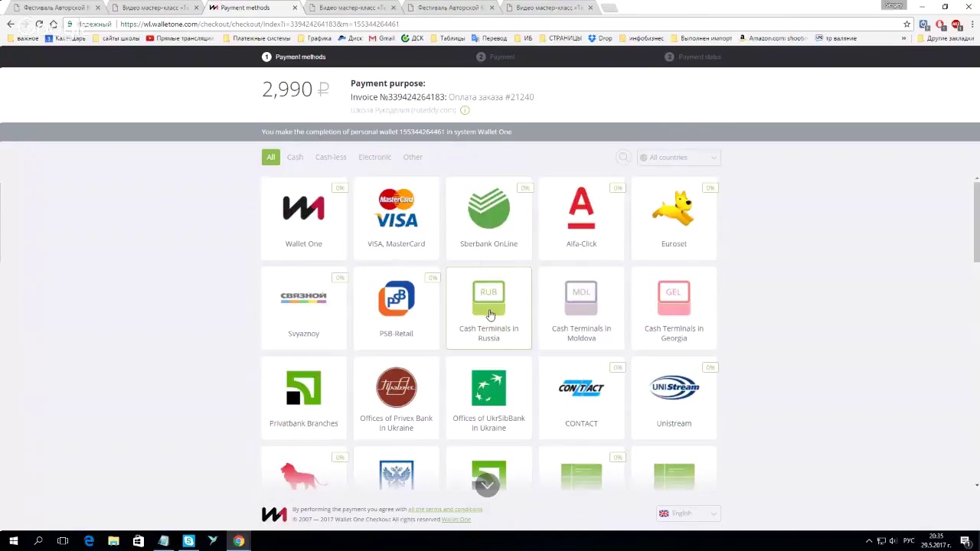Choose Cash Terminals in Russia
Screen dimensions: 980x551
[x=488, y=308]
